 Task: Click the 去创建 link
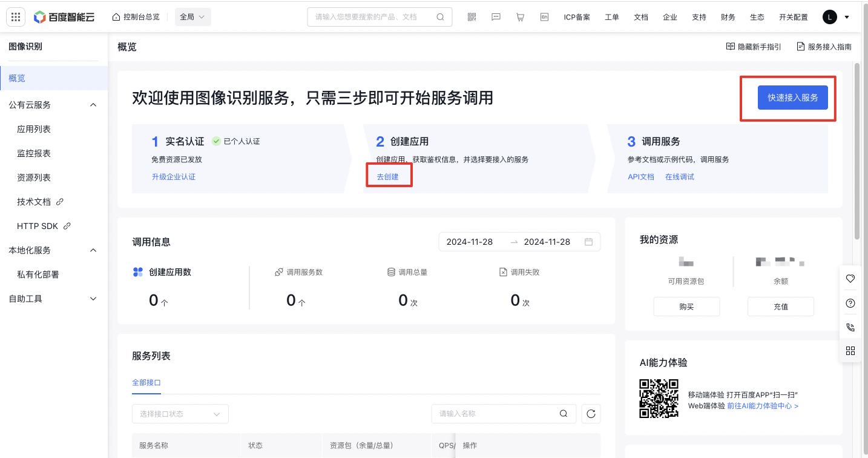[387, 177]
